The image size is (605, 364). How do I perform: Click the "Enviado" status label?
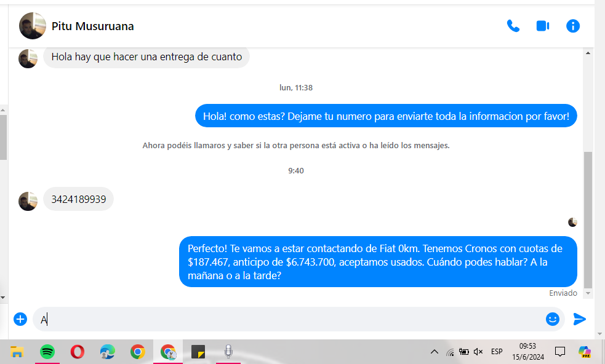tap(563, 293)
